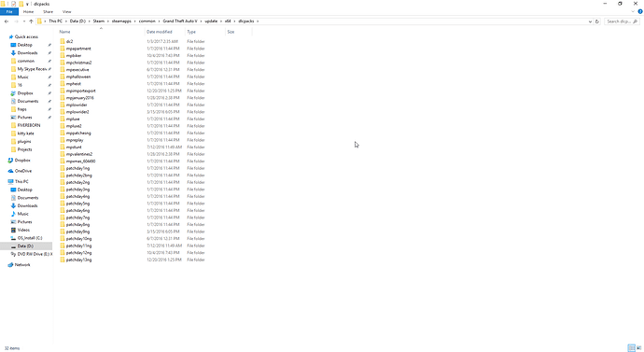Open Explorer help question mark icon

pyautogui.click(x=640, y=11)
